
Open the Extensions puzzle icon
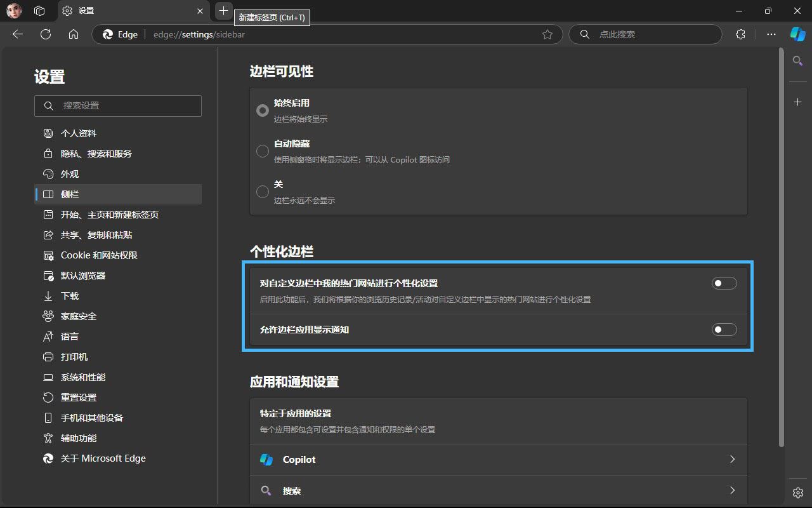[740, 34]
